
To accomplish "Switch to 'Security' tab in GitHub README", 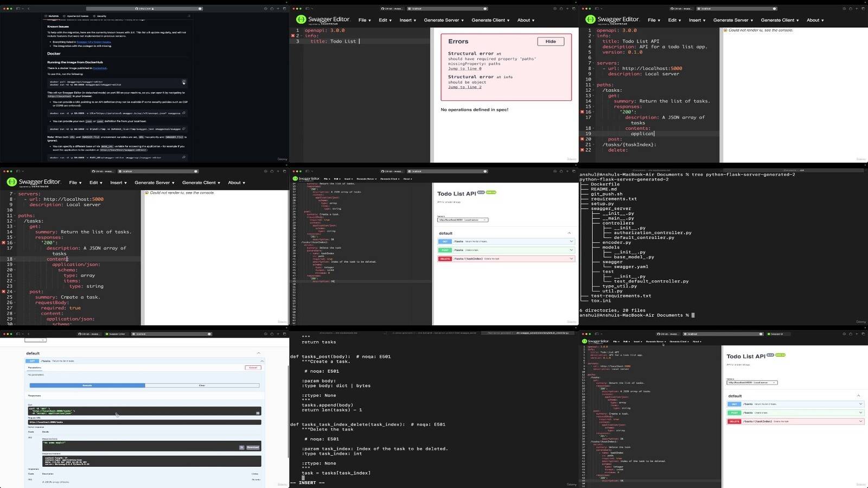I will coord(100,16).
